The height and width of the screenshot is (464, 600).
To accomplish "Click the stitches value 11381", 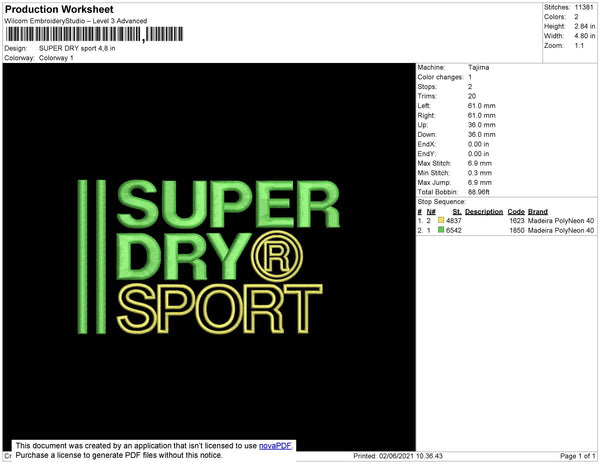I will [x=584, y=7].
